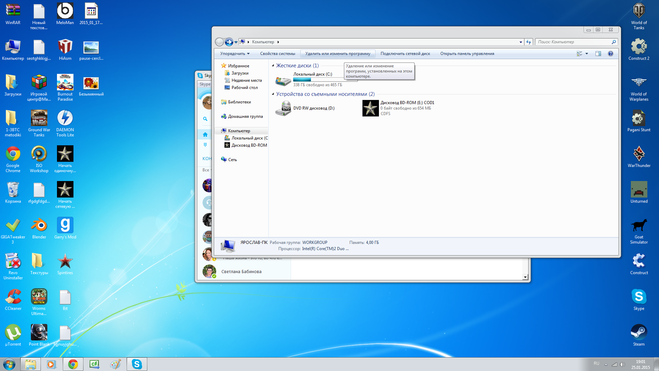The height and width of the screenshot is (371, 659).
Task: Select HiAsm desktop icon
Action: click(x=65, y=50)
